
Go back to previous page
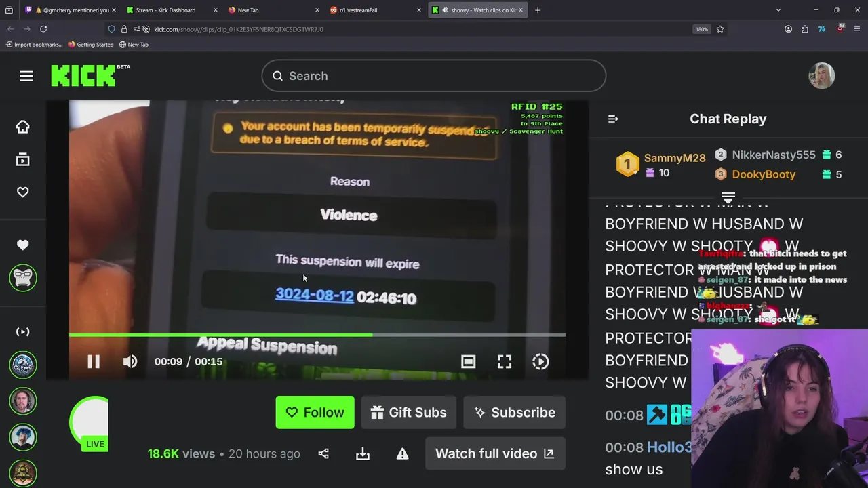tap(11, 29)
